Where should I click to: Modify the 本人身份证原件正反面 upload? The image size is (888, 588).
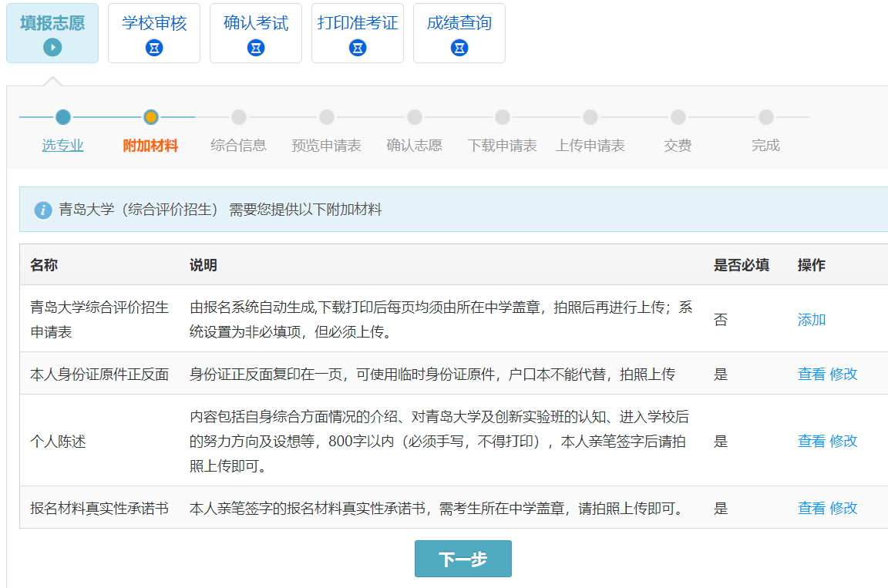click(843, 375)
